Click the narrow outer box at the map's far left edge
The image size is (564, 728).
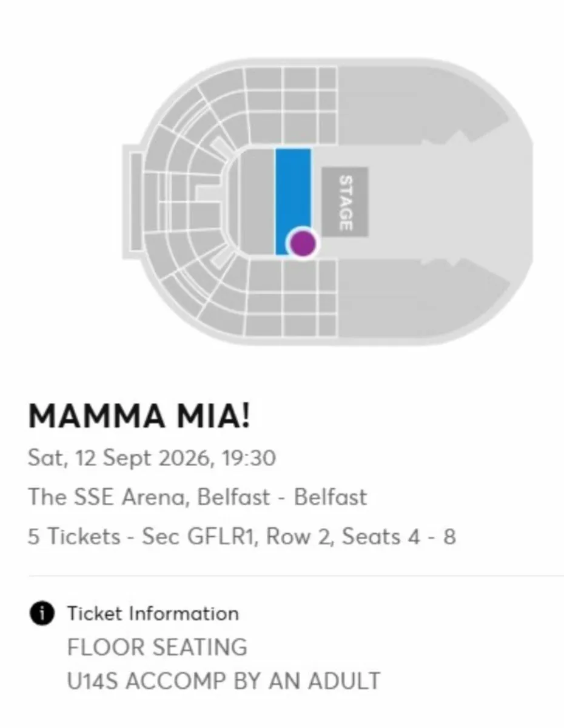[x=136, y=201]
